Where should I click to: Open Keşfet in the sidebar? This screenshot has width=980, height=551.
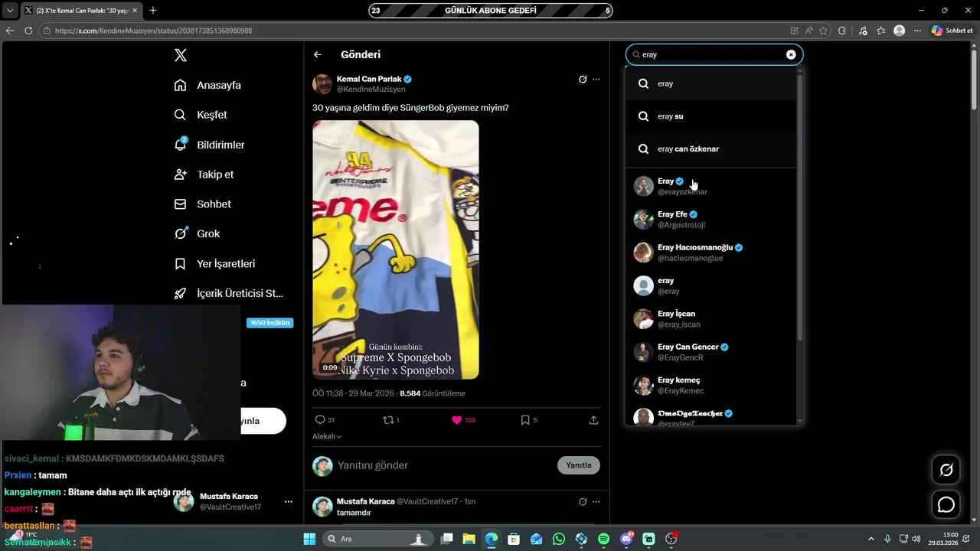pyautogui.click(x=201, y=115)
